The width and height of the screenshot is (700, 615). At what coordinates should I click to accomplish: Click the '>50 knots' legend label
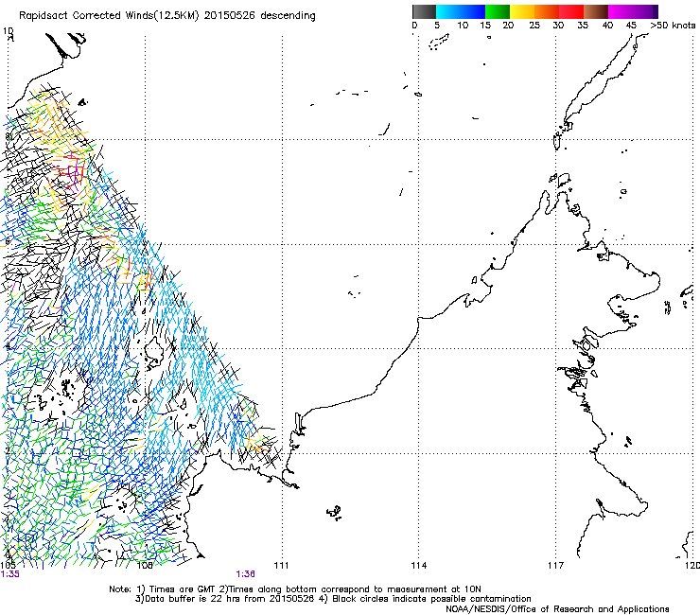[673, 26]
